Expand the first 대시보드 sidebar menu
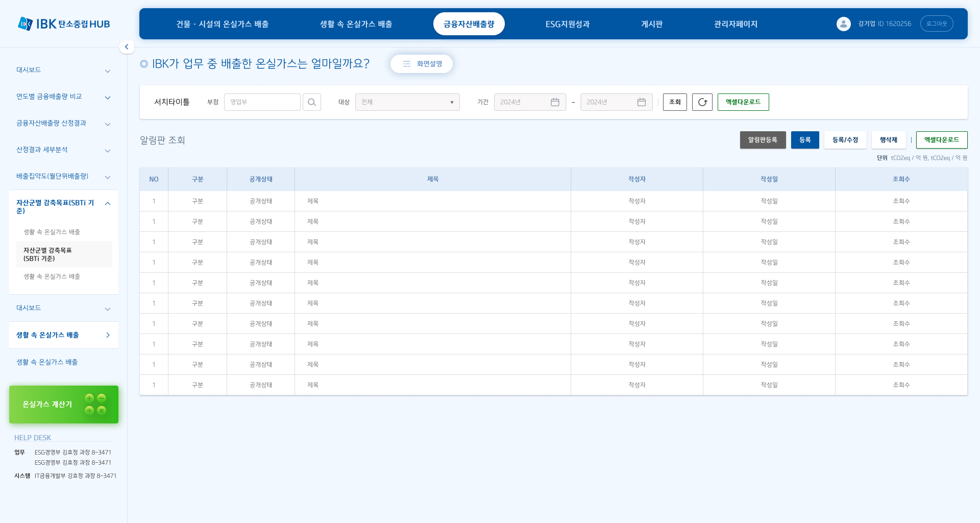980x523 pixels. point(63,70)
